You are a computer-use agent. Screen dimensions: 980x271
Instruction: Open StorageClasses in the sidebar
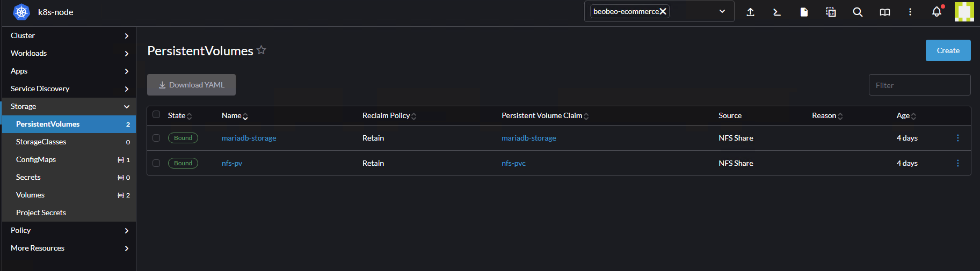point(41,142)
